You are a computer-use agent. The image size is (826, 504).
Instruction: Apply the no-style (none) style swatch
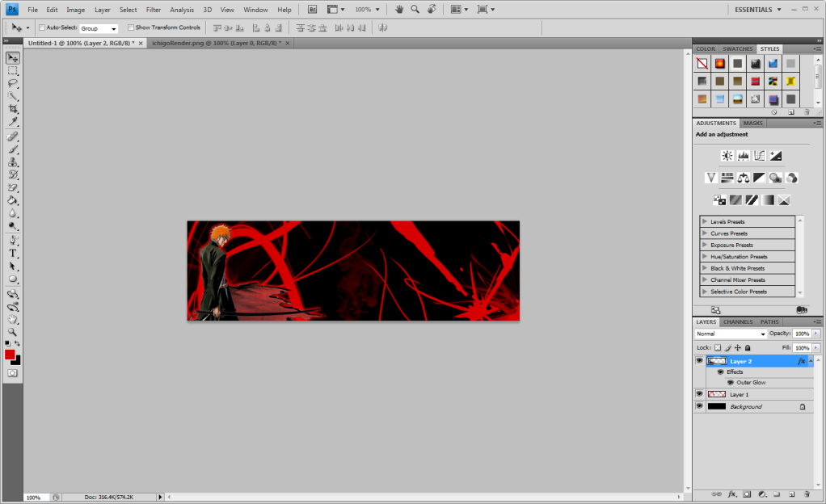702,64
